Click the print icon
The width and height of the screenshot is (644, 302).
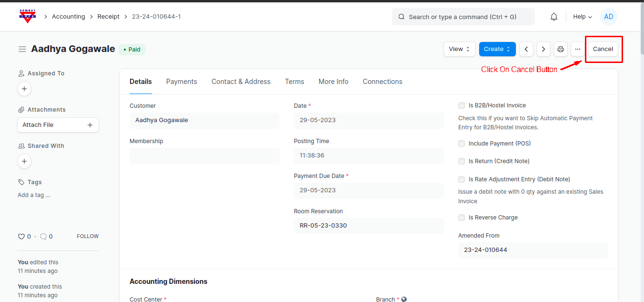(x=561, y=49)
